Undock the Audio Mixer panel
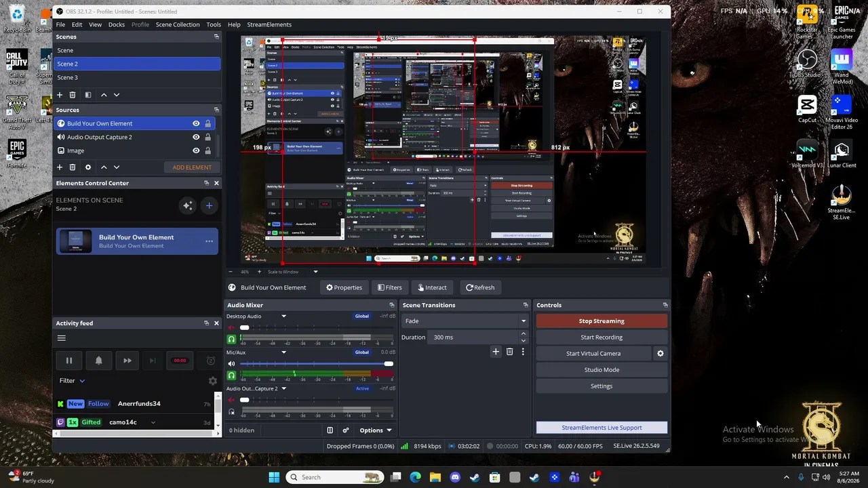The width and height of the screenshot is (868, 488). click(x=391, y=305)
